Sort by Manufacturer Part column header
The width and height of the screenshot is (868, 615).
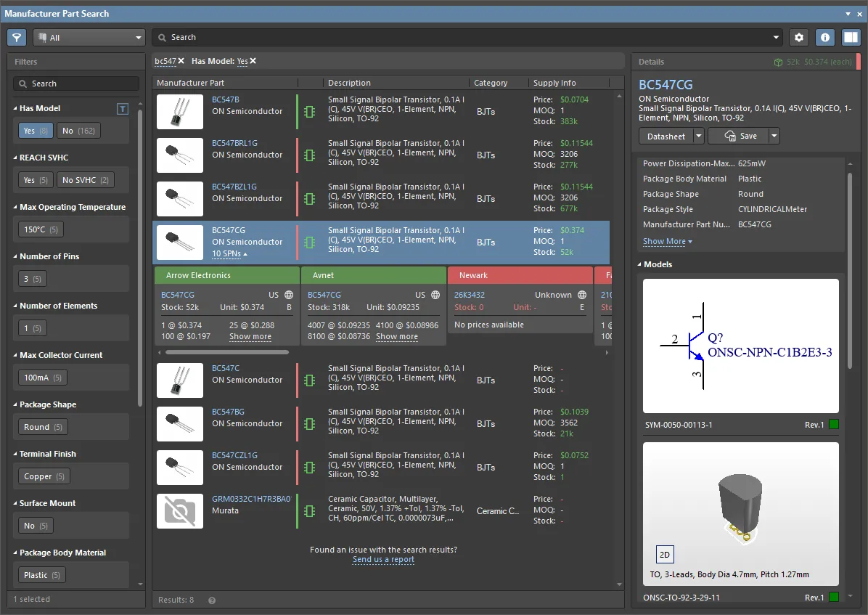(190, 83)
